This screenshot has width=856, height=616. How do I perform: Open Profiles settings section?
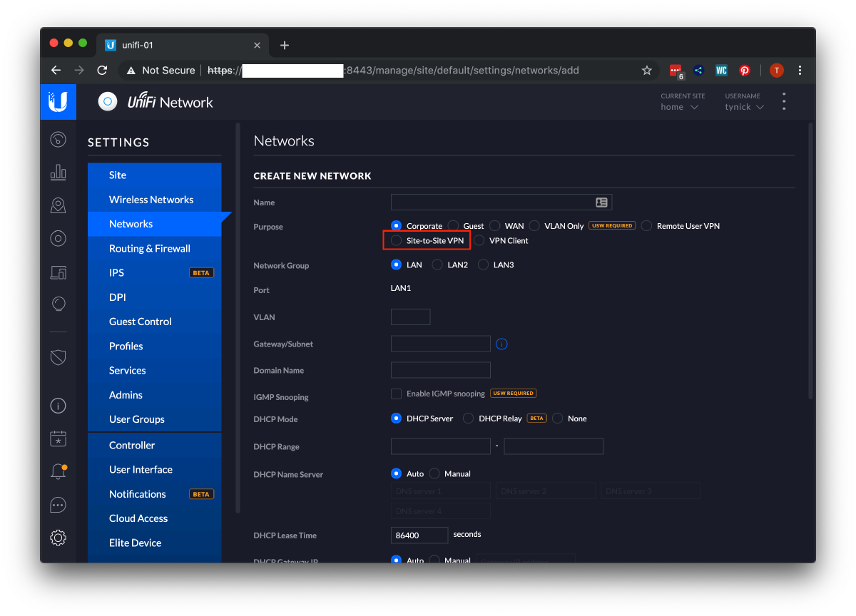[x=155, y=346]
